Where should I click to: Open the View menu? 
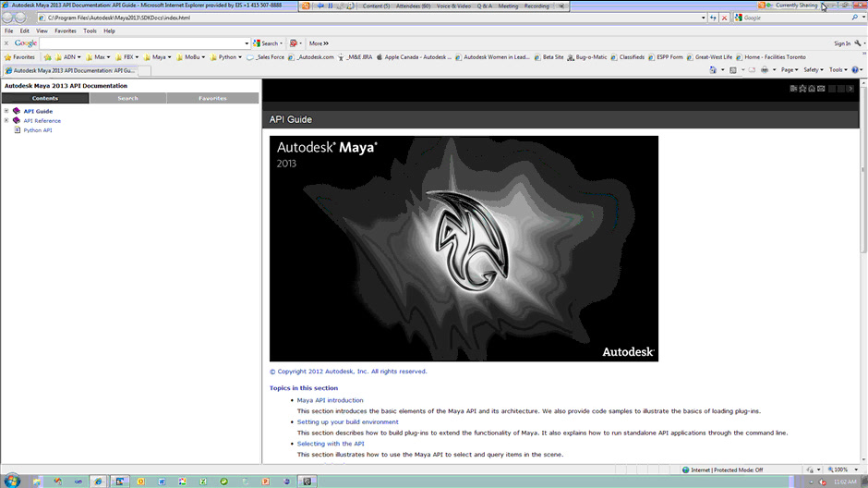pos(42,31)
